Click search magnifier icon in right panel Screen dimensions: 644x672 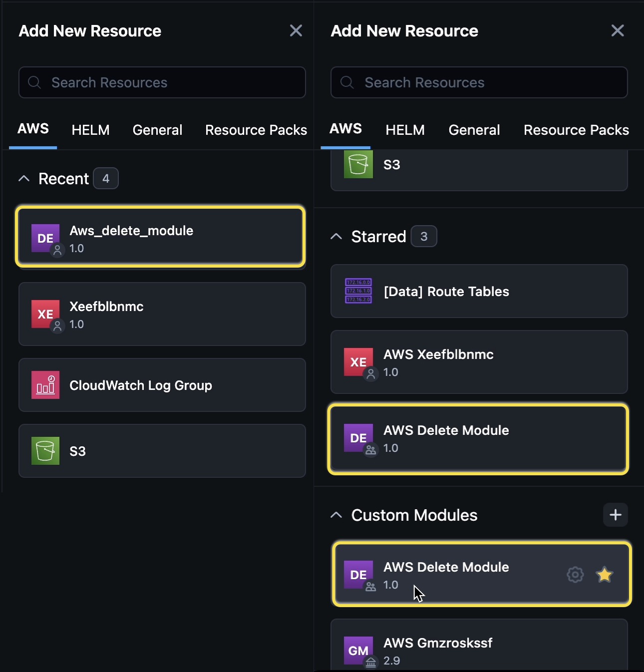[347, 82]
